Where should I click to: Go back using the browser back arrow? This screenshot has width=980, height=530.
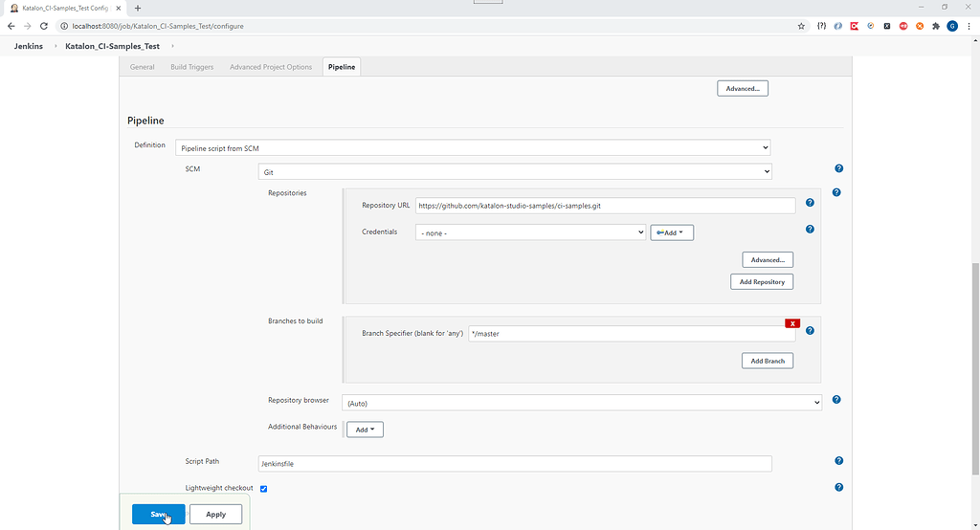pyautogui.click(x=11, y=26)
